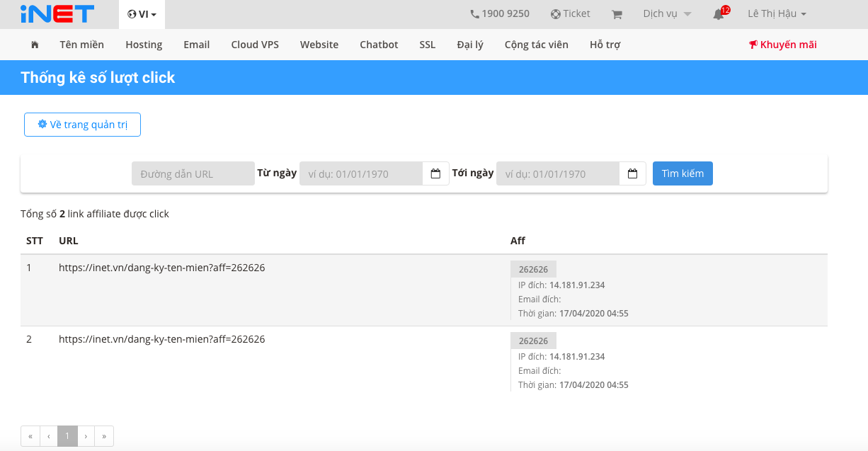Image resolution: width=868 pixels, height=451 pixels.
Task: Open the Lê Thị Hậu account menu
Action: (777, 13)
